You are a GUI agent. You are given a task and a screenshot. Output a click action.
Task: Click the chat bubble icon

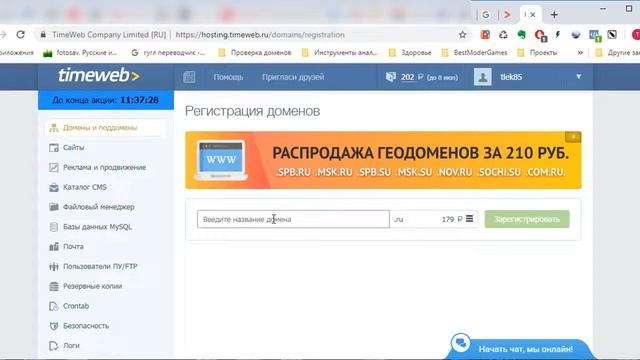(461, 343)
